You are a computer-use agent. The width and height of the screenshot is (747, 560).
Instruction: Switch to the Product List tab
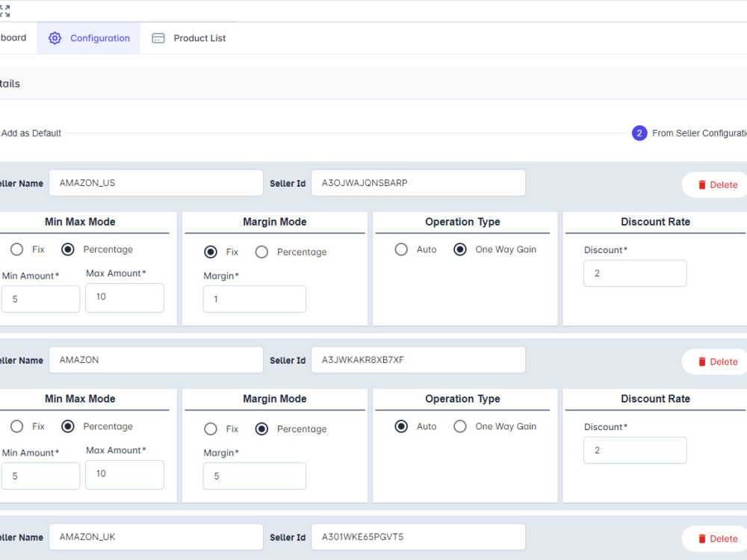coord(189,38)
